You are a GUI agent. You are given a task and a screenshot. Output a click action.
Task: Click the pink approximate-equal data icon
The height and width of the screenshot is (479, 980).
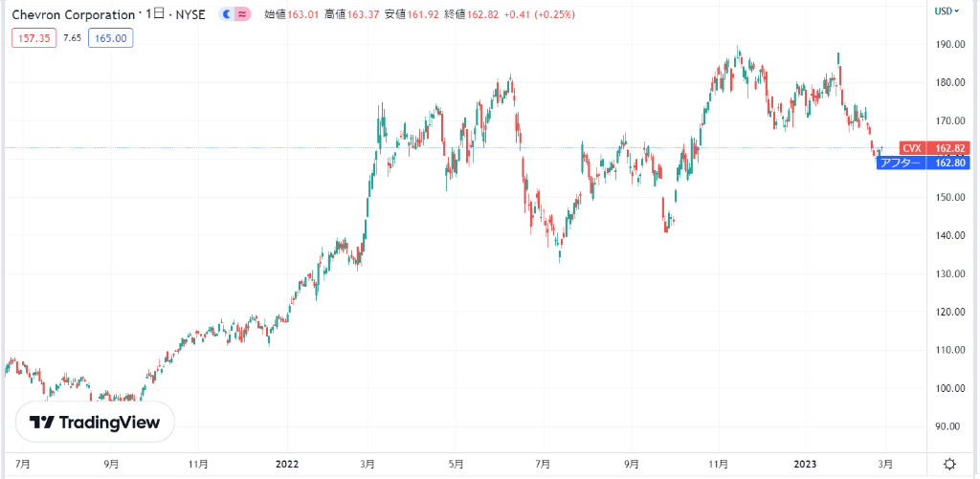pos(243,14)
